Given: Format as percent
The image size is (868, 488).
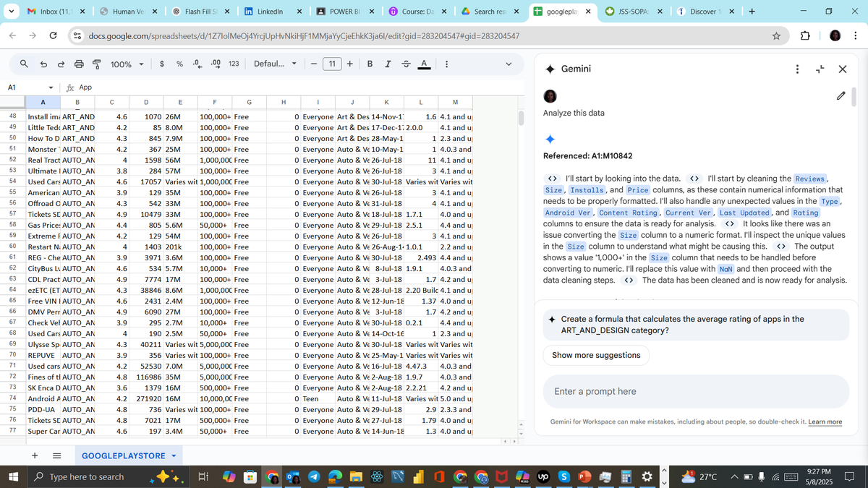Looking at the screenshot, I should click(x=179, y=64).
